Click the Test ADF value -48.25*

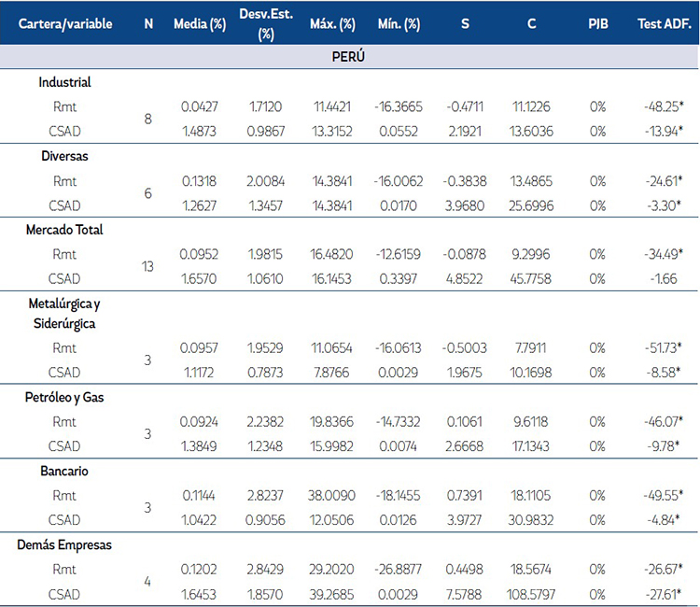(x=660, y=107)
